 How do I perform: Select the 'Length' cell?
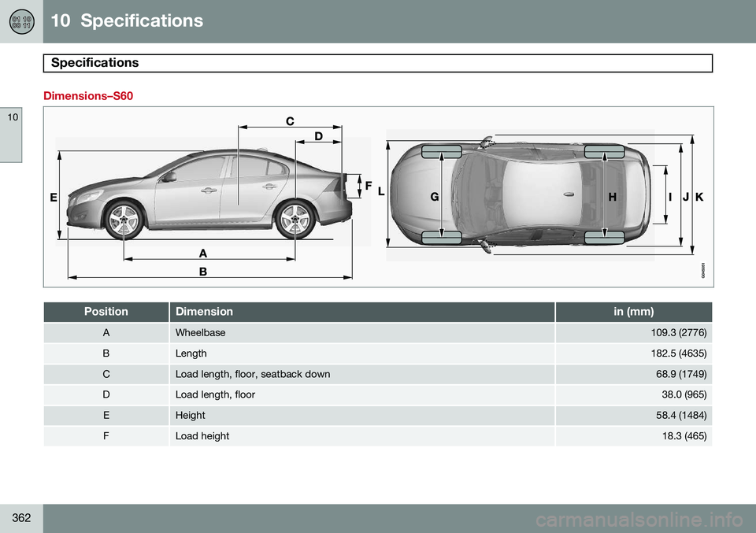(362, 353)
